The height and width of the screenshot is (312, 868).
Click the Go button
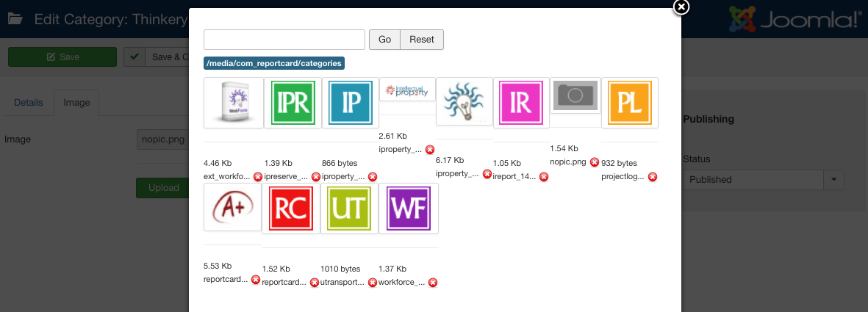coord(384,40)
